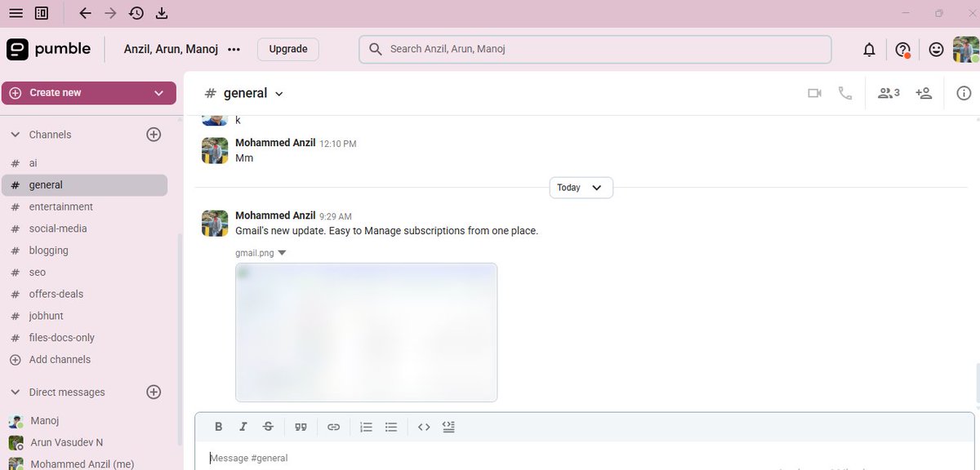Open the Today date dropdown
Viewport: 980px width, 470px height.
[x=581, y=188]
